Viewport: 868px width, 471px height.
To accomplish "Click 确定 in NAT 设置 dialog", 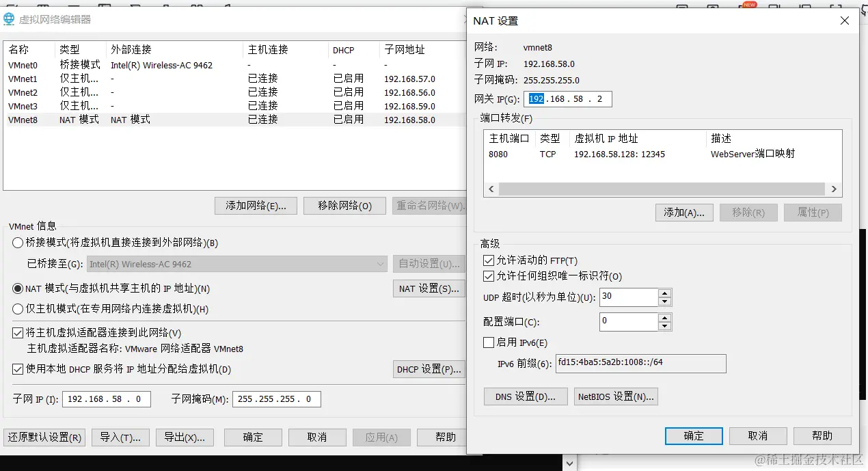I will pos(694,436).
